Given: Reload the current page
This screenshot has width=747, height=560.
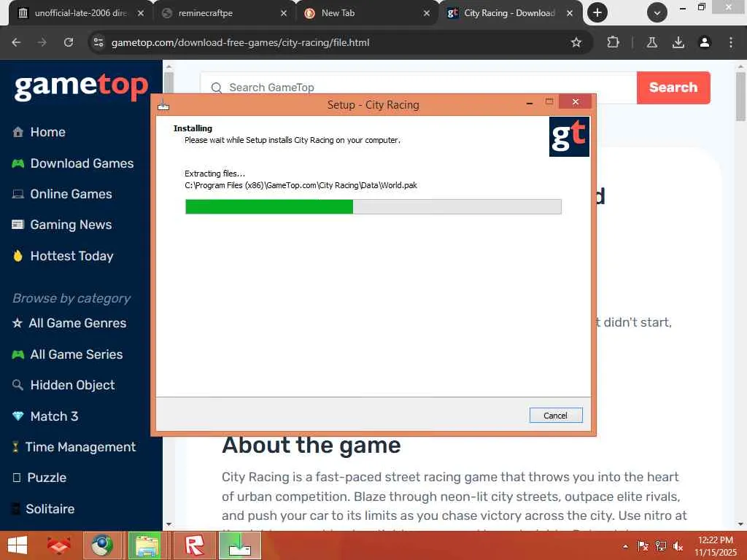Looking at the screenshot, I should pyautogui.click(x=69, y=42).
